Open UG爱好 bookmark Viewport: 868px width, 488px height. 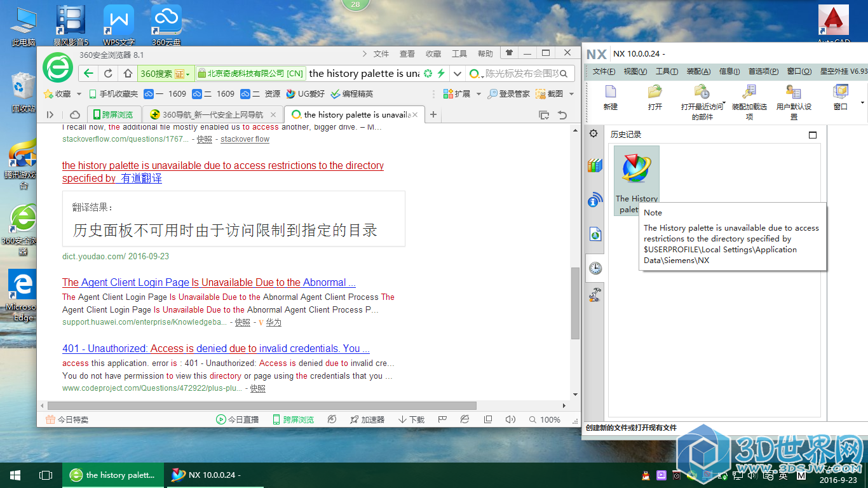click(x=305, y=94)
